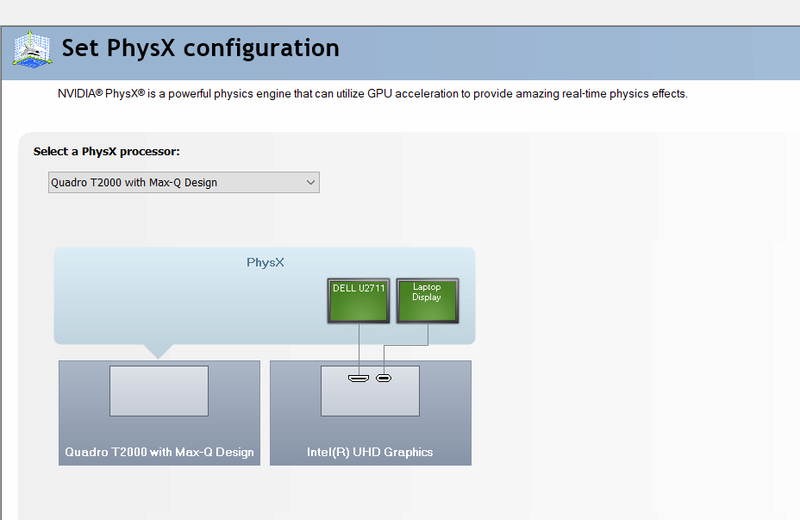Open the PhysX processor dropdown
This screenshot has width=800, height=520.
(184, 182)
